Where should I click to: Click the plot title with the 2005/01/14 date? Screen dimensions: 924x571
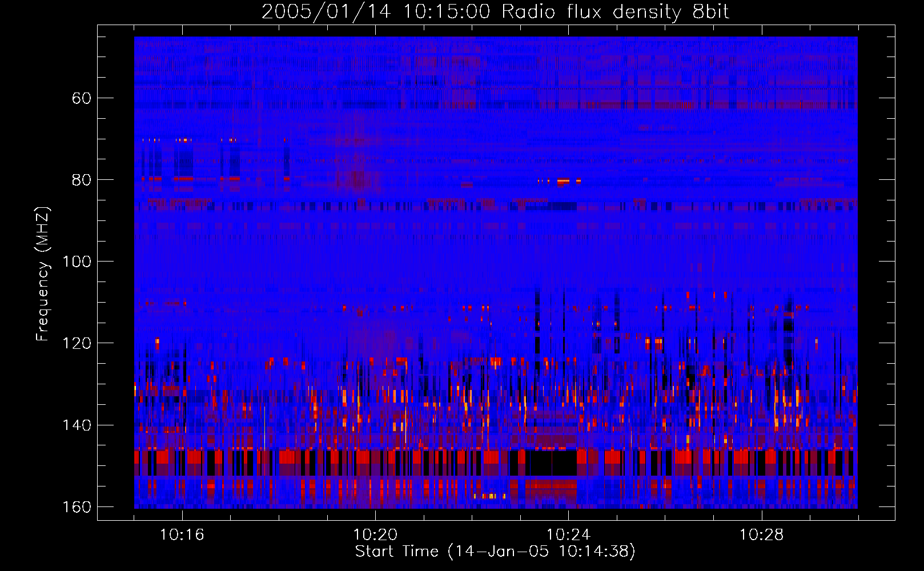[x=495, y=12]
